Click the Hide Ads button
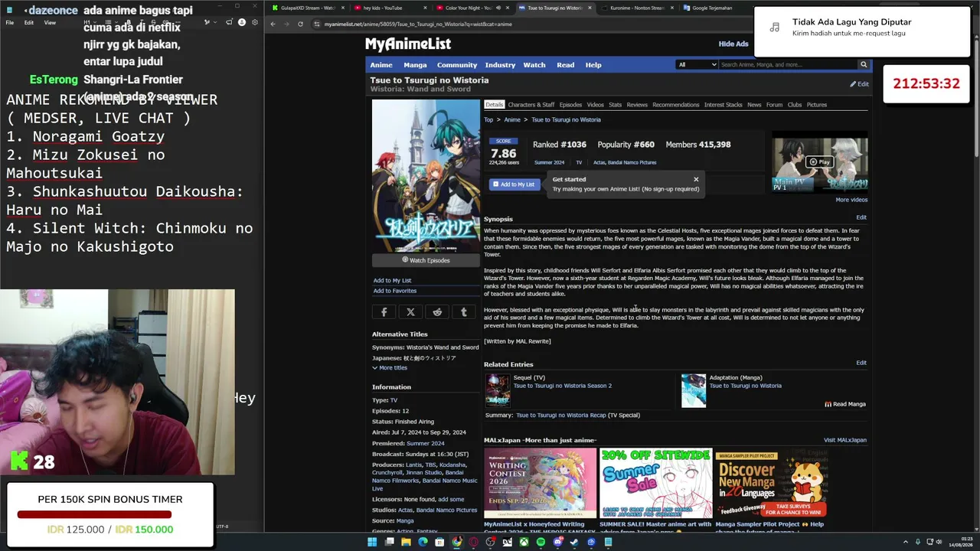The image size is (980, 551). pyautogui.click(x=733, y=44)
